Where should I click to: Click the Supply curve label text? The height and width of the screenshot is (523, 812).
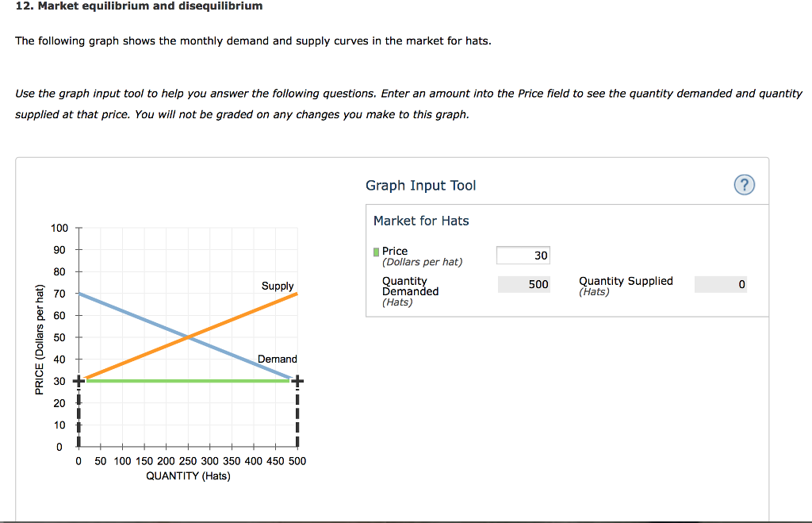[277, 286]
